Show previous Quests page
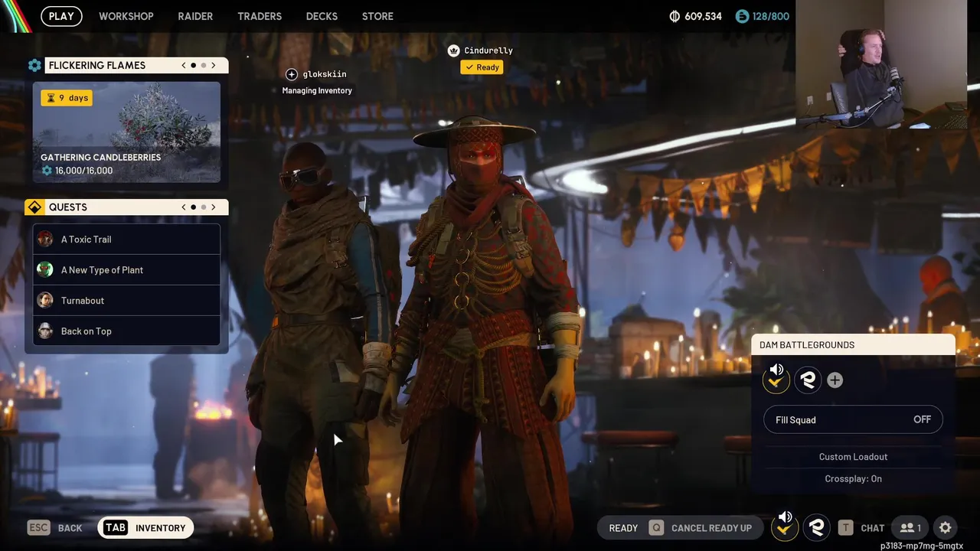980x551 pixels. (184, 207)
